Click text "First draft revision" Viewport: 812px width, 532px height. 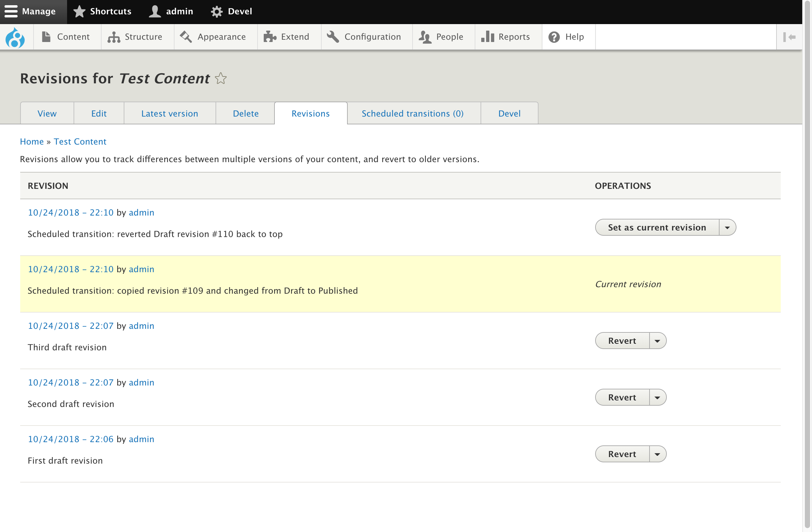(65, 461)
